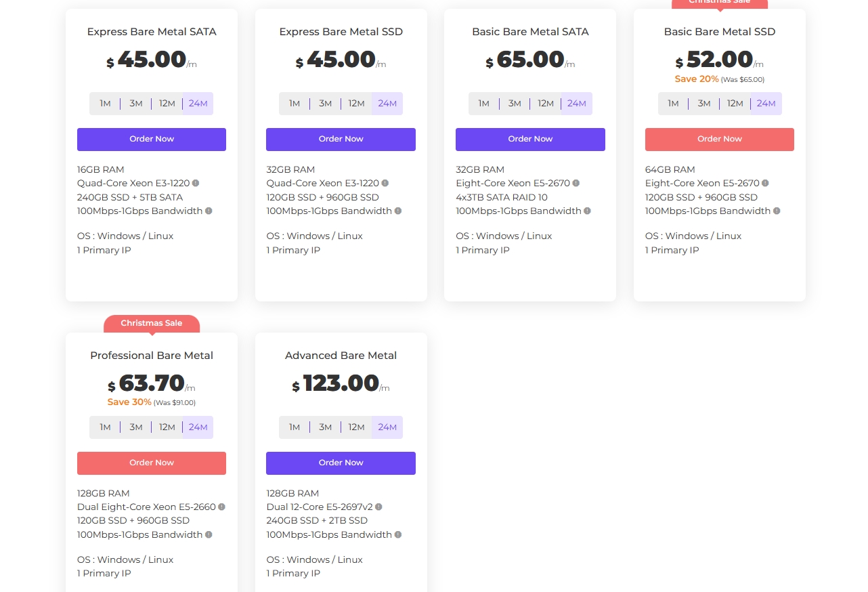Click bandwidth info icon in Basic Bare Metal SSD card

click(x=777, y=211)
